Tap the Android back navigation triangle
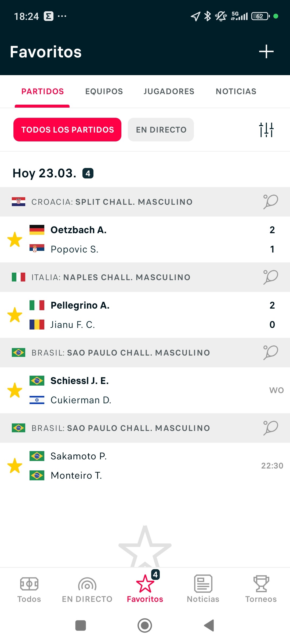The image size is (290, 644). 209,625
